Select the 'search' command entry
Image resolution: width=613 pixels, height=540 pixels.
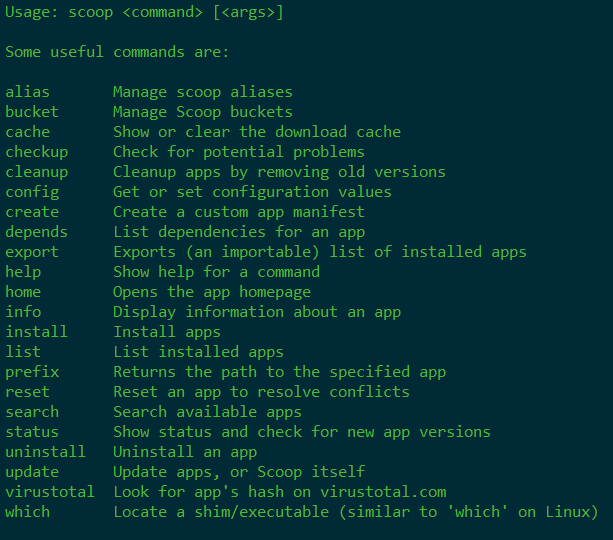coord(32,412)
